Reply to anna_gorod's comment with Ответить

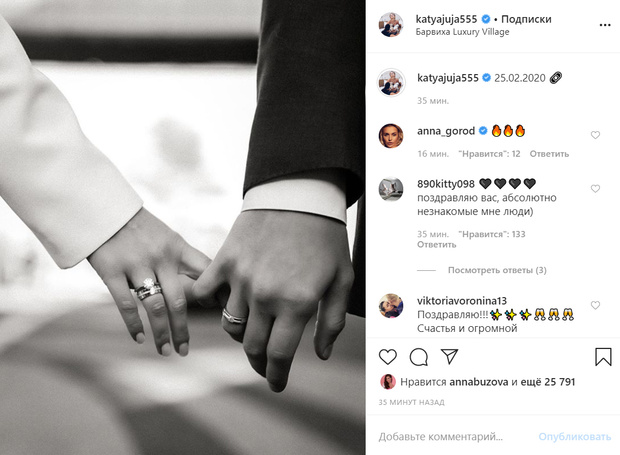tap(549, 154)
